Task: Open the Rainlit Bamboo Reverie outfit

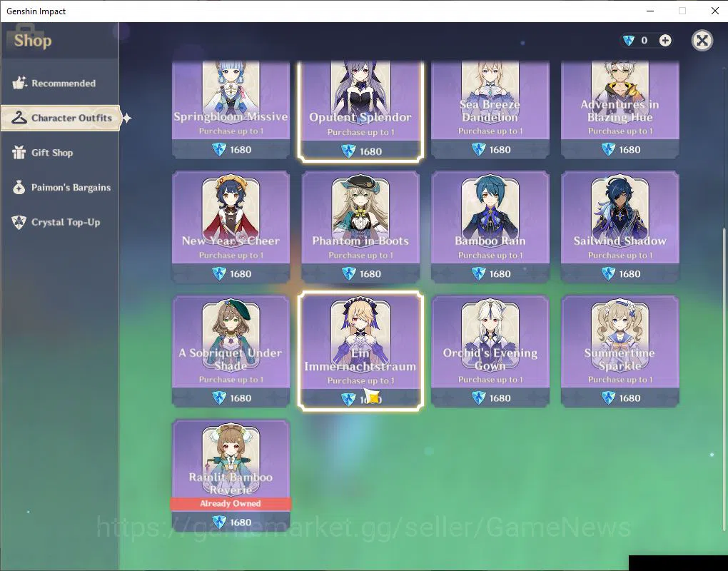Action: (231, 475)
